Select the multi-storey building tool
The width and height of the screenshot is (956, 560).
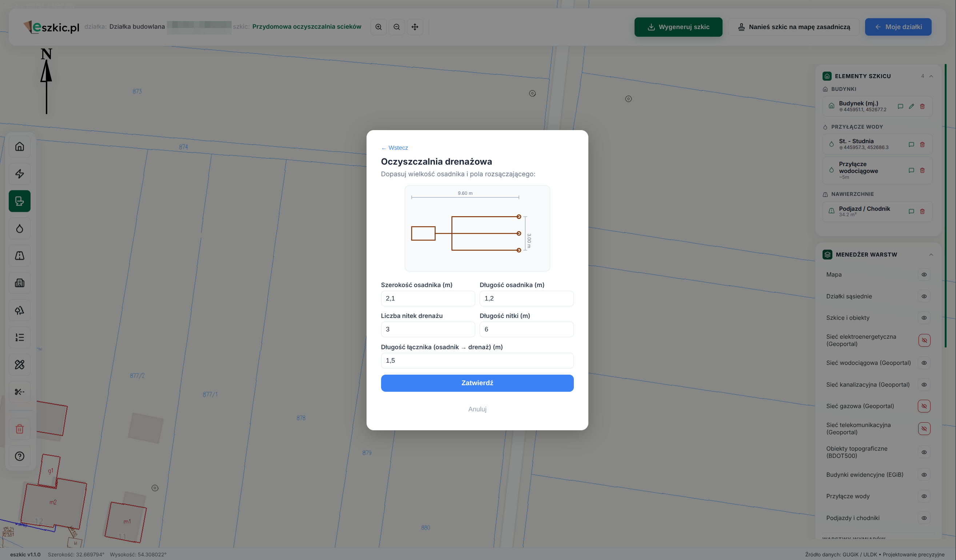click(x=20, y=283)
